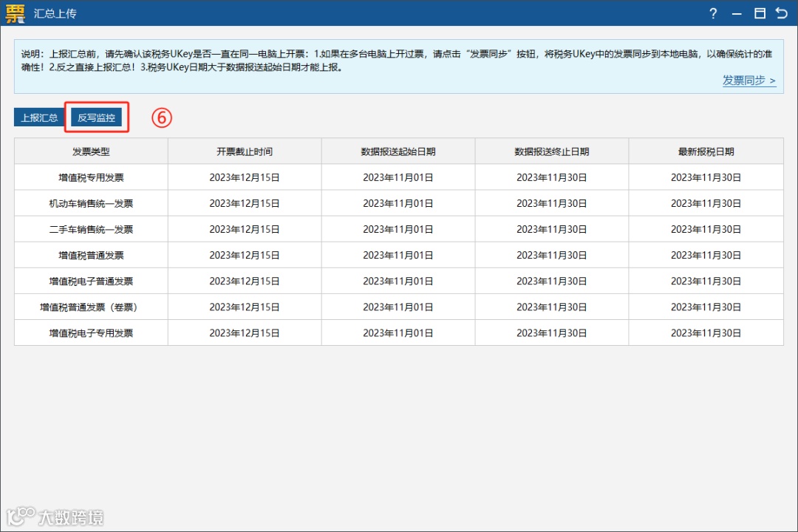Click 数据报送终止日期 cell for 二手车销售统一发票
This screenshot has height=532, width=798.
click(x=552, y=229)
